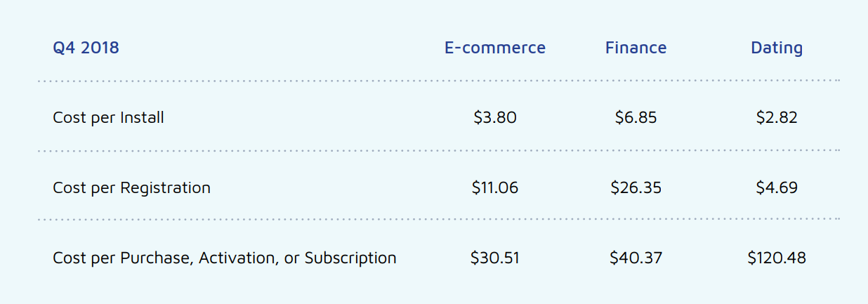The image size is (868, 304).
Task: Select the Dating column header
Action: click(x=776, y=48)
